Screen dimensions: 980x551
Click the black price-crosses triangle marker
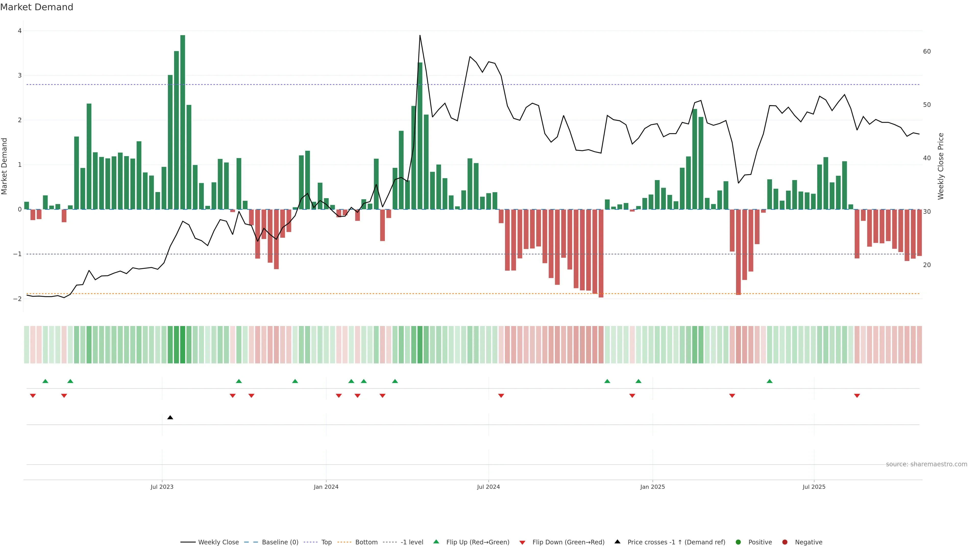pos(170,418)
